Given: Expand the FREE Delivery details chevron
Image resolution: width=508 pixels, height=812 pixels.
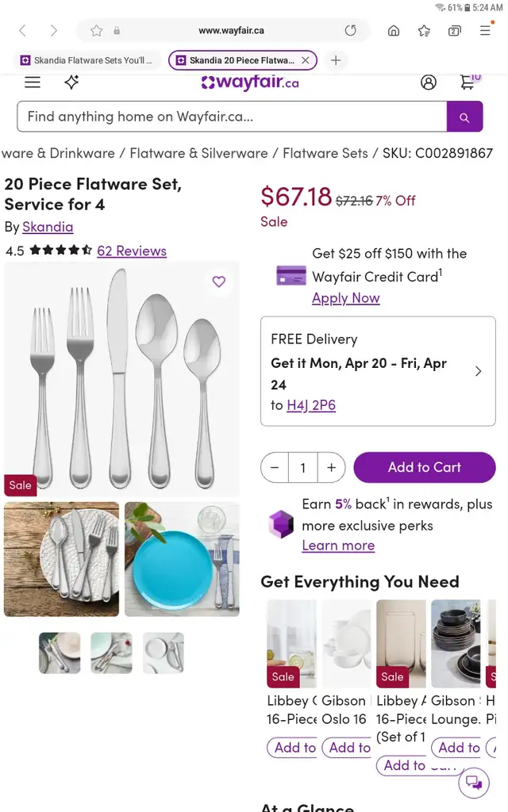Looking at the screenshot, I should (478, 370).
